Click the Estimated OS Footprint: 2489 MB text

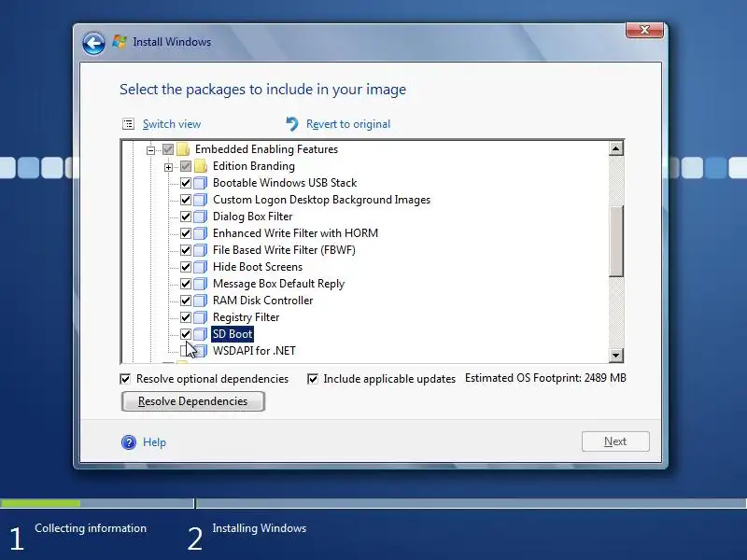point(545,378)
